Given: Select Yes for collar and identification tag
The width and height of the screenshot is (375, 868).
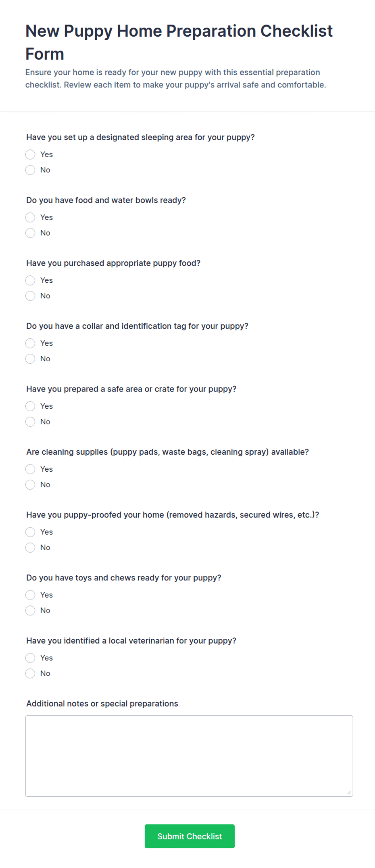Looking at the screenshot, I should coord(30,343).
